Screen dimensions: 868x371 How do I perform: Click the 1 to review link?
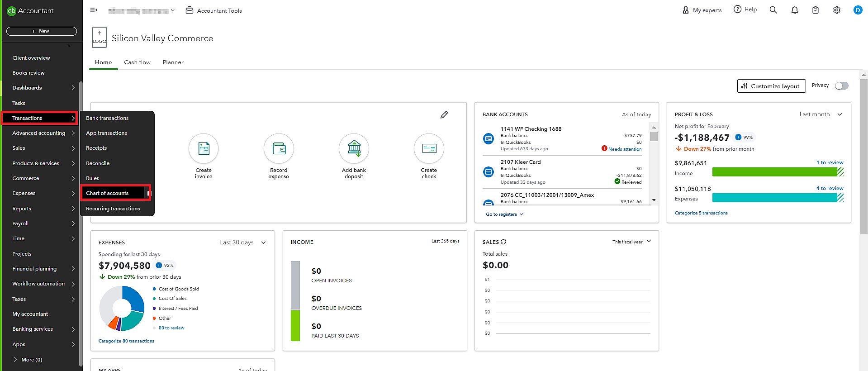coord(830,162)
